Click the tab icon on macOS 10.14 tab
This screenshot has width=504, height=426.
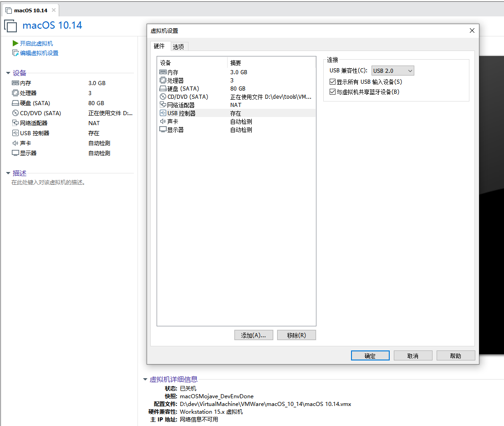9,10
